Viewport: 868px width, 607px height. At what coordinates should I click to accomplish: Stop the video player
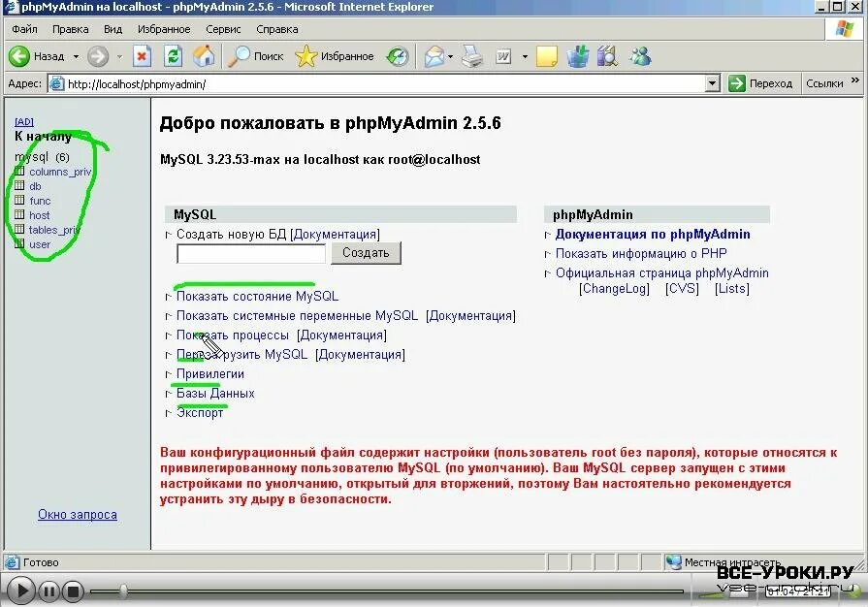pyautogui.click(x=73, y=591)
